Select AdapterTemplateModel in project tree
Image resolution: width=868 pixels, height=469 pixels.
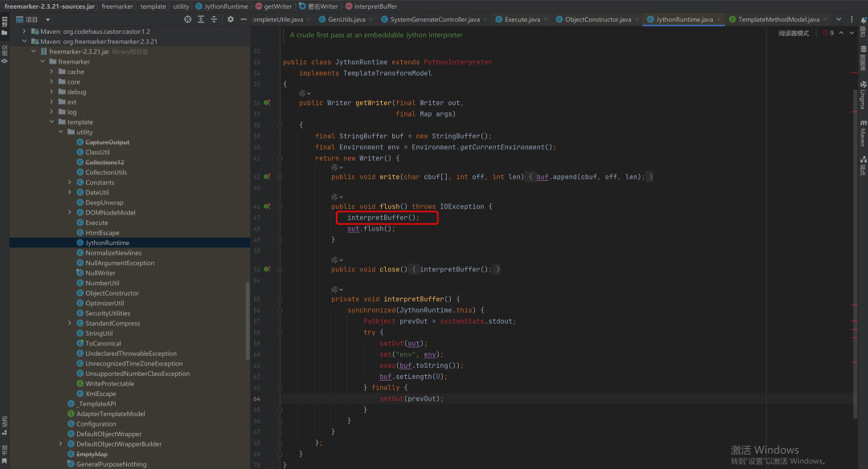(111, 414)
